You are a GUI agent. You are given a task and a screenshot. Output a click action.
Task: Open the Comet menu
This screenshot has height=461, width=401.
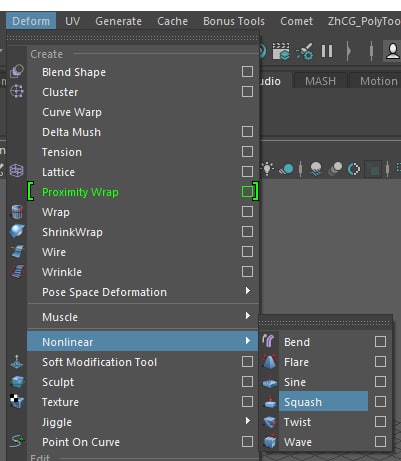296,21
